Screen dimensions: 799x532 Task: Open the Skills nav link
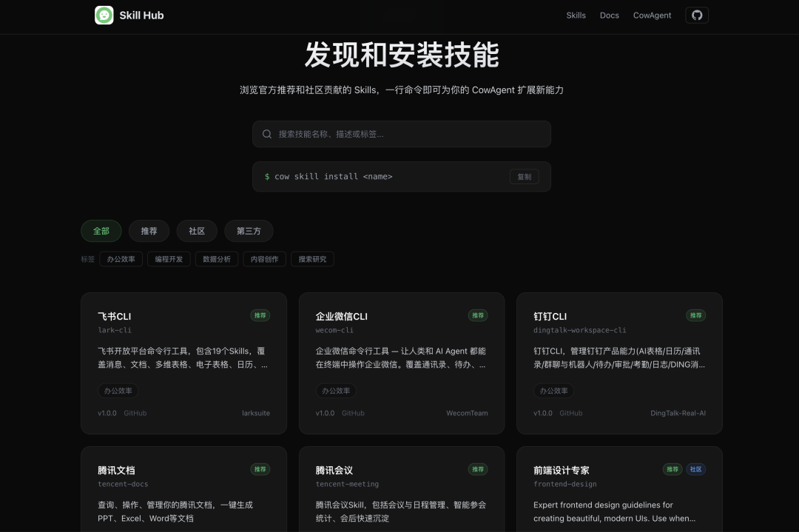click(x=576, y=16)
